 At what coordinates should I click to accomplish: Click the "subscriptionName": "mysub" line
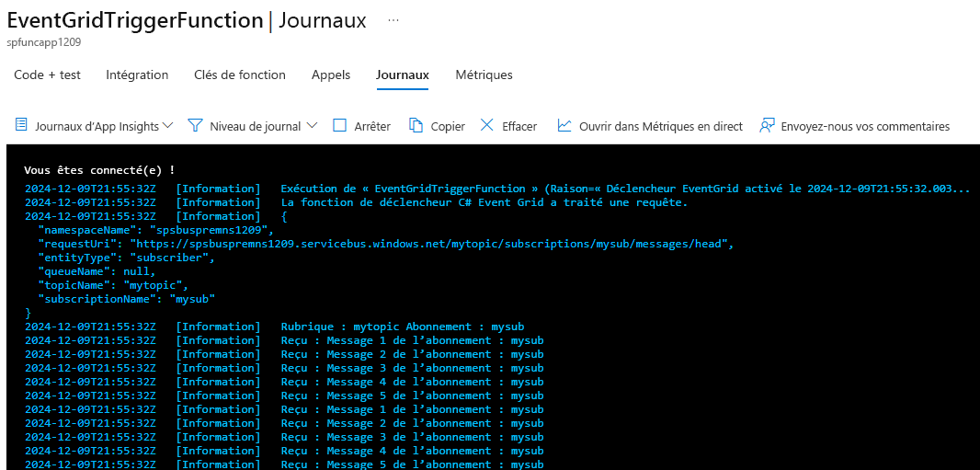click(126, 299)
